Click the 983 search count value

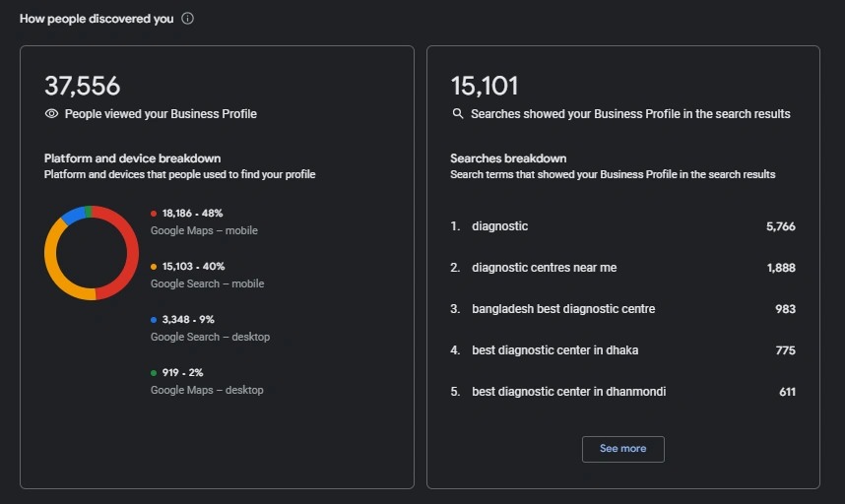pyautogui.click(x=786, y=309)
